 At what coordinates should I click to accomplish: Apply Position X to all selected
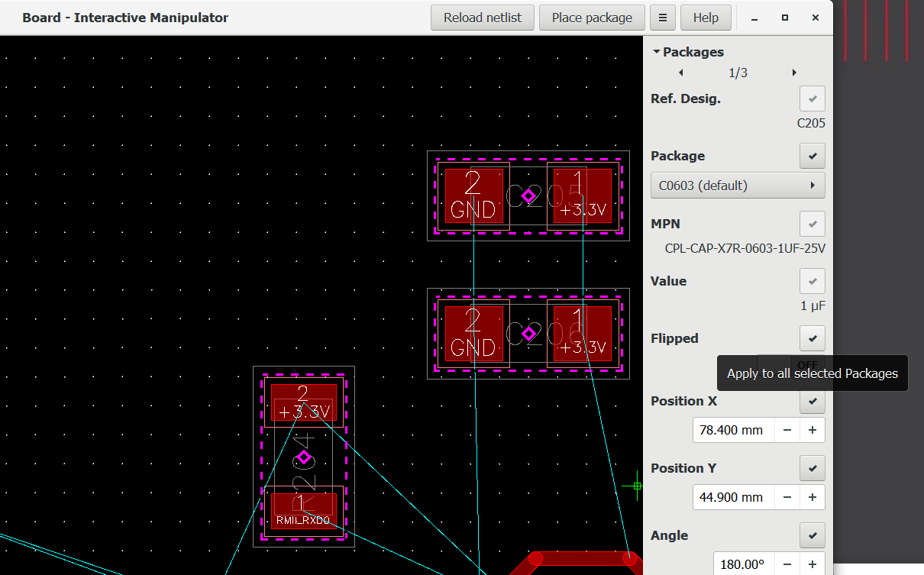[x=813, y=401]
